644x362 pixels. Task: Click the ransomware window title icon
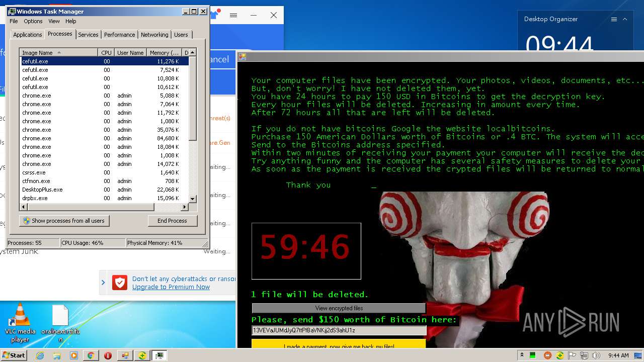(242, 57)
